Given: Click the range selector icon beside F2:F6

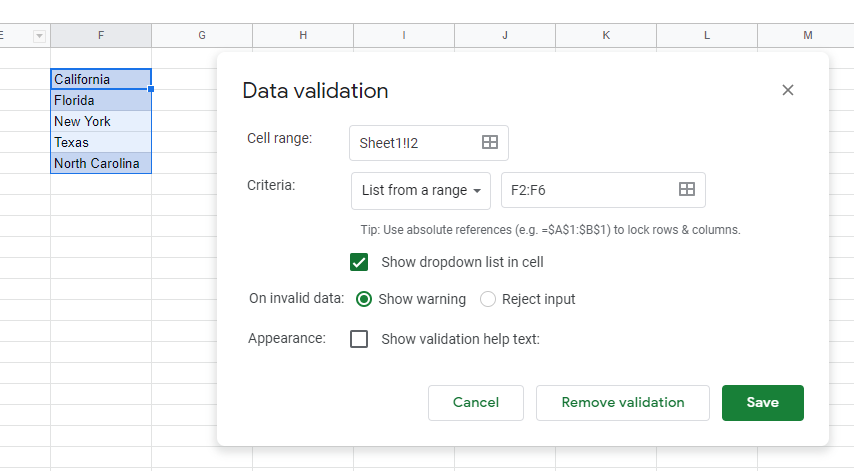Looking at the screenshot, I should tap(687, 190).
